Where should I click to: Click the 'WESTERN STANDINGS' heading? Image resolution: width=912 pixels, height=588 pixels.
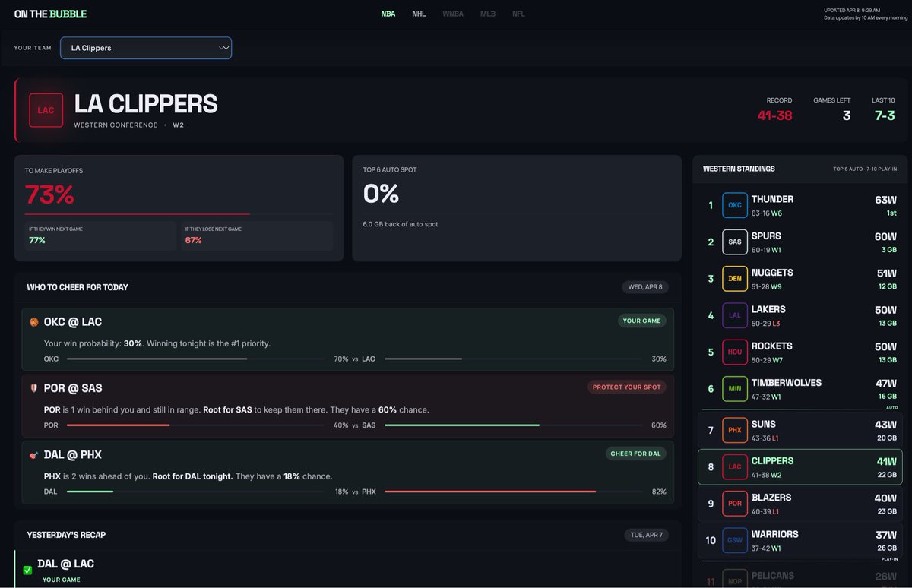tap(739, 169)
